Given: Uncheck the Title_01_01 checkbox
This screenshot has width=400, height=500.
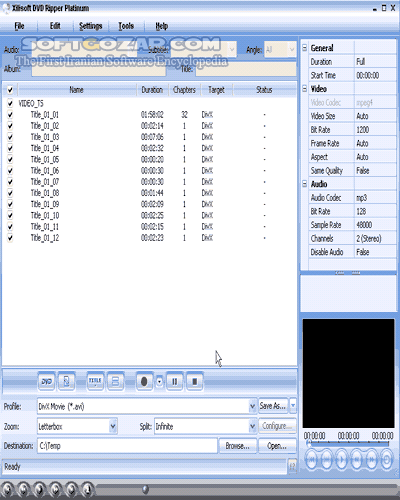Looking at the screenshot, I should pyautogui.click(x=10, y=115).
